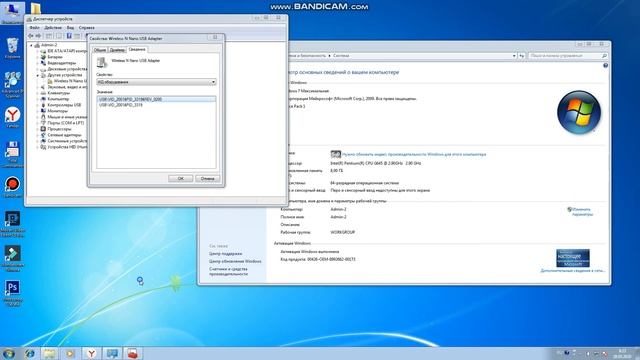This screenshot has width=640, height=360.
Task: Open Windows Explorer from the taskbar
Action: [50, 353]
